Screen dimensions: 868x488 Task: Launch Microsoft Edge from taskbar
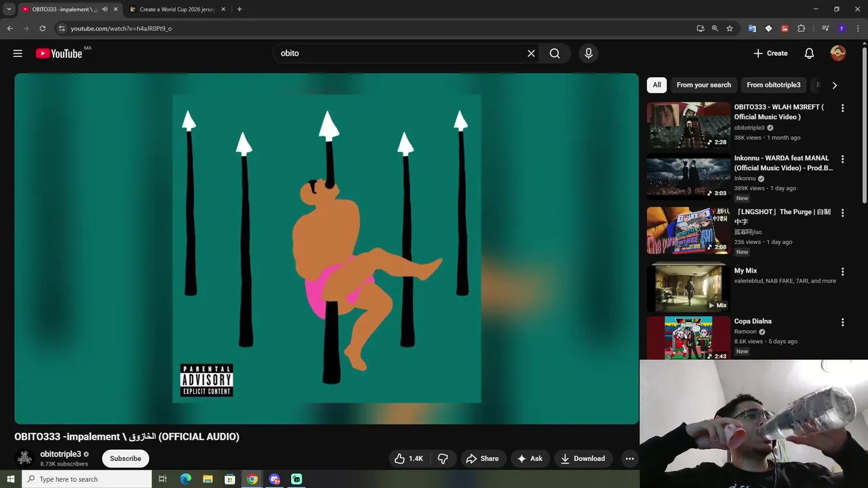coord(185,479)
